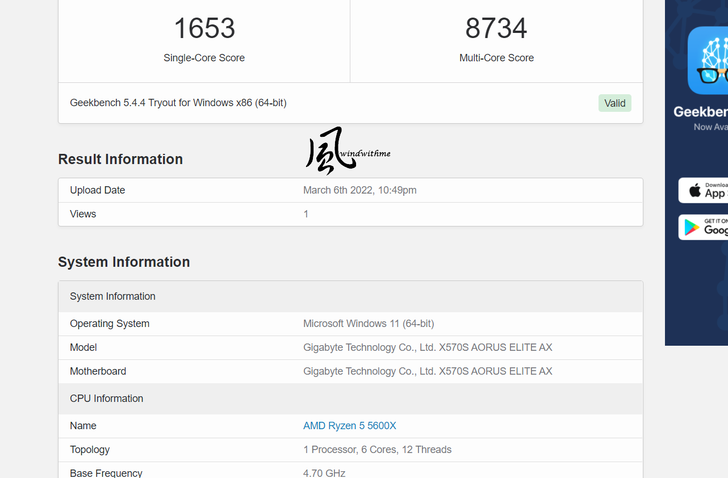Click the 1653 single-core score value

204,28
